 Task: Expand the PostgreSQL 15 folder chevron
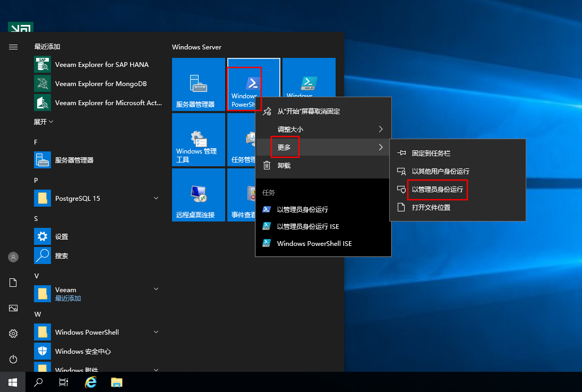[156, 198]
